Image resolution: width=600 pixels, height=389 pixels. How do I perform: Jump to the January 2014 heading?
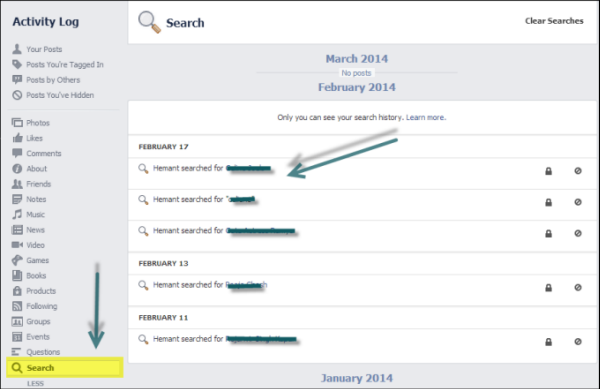pos(357,378)
